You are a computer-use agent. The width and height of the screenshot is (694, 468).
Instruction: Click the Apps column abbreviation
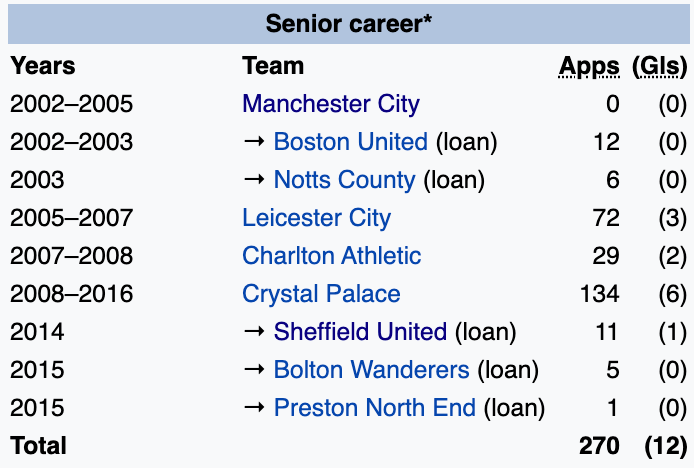589,67
